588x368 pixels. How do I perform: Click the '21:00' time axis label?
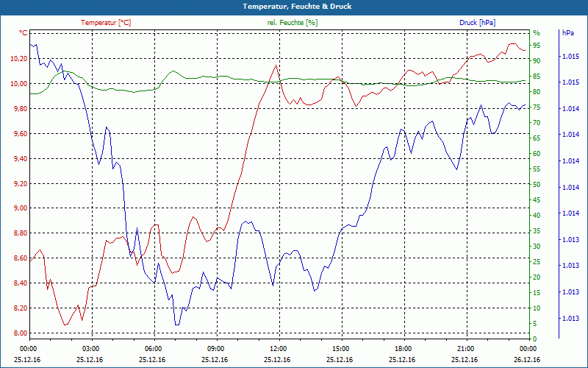(465, 348)
